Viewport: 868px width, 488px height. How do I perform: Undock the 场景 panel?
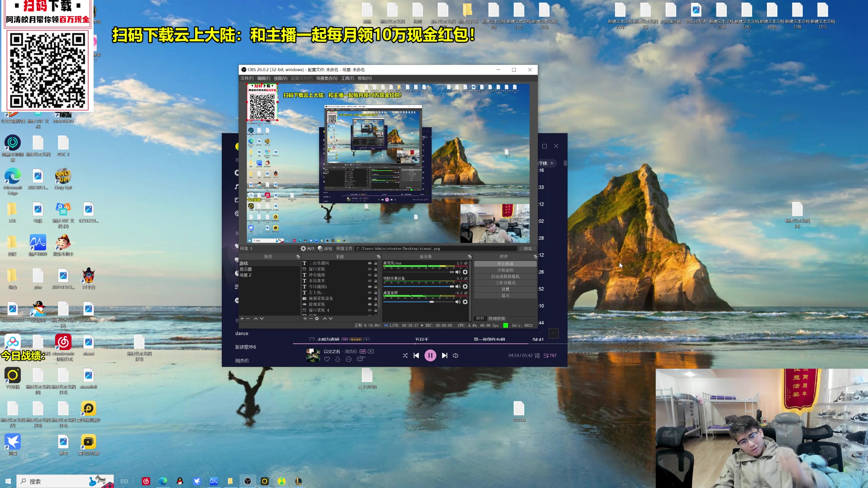[298, 257]
